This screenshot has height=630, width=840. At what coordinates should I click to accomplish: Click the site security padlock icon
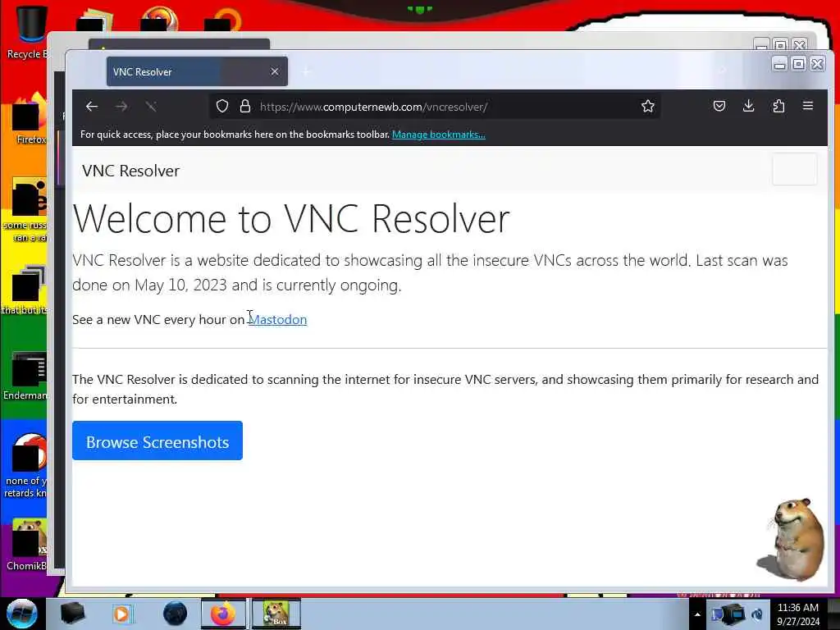coord(245,106)
